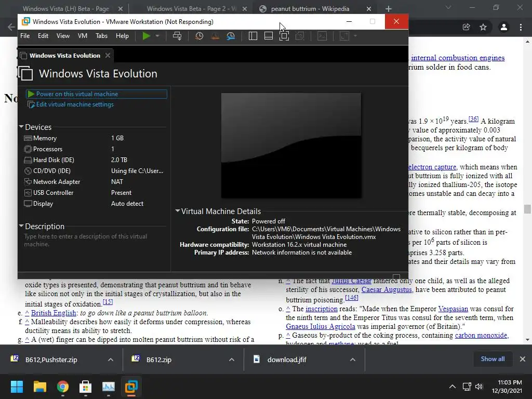Open the power options dropdown arrow beside play

point(157,36)
